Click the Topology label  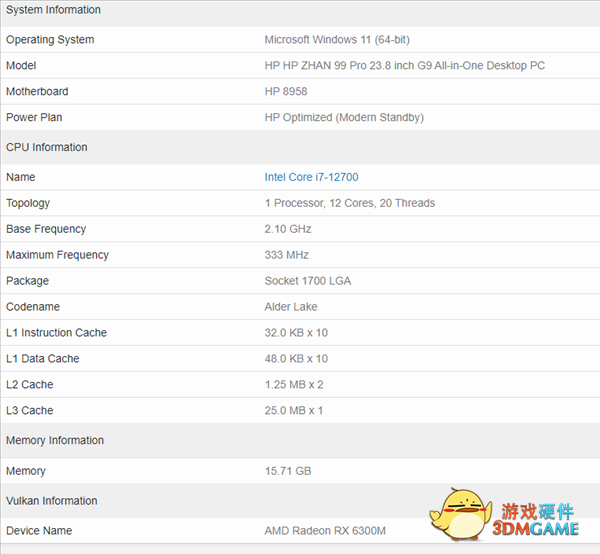click(28, 203)
